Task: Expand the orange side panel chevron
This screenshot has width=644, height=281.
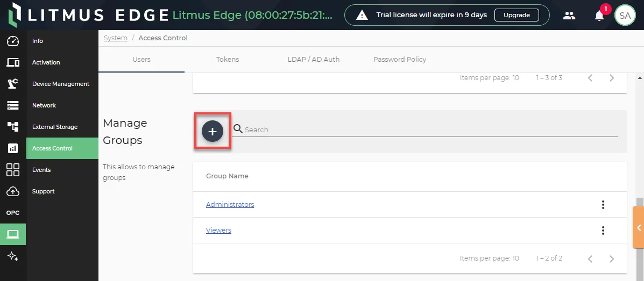Action: tap(638, 228)
